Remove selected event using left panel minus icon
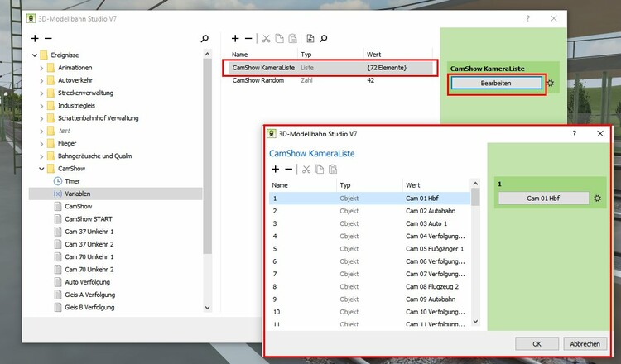621x364 pixels. (x=48, y=38)
